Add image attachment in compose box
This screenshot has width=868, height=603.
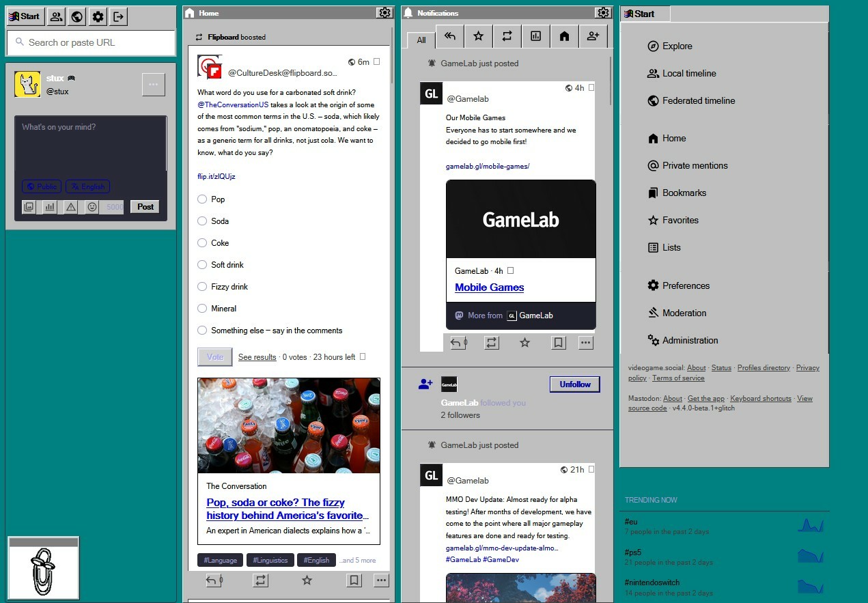(29, 207)
